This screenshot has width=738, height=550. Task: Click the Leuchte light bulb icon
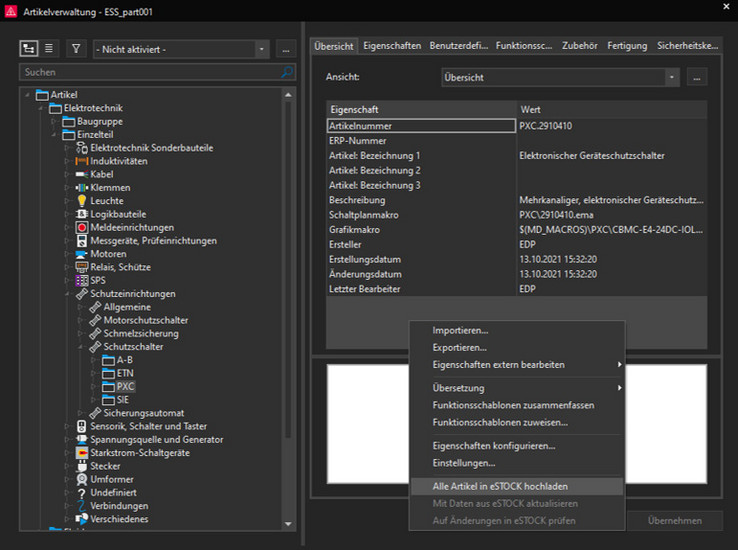(x=82, y=201)
